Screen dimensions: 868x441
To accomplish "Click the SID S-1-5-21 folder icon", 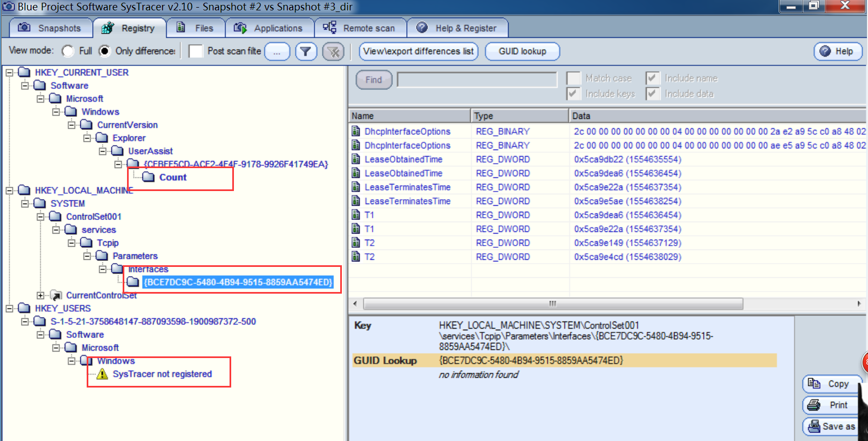I will click(40, 321).
